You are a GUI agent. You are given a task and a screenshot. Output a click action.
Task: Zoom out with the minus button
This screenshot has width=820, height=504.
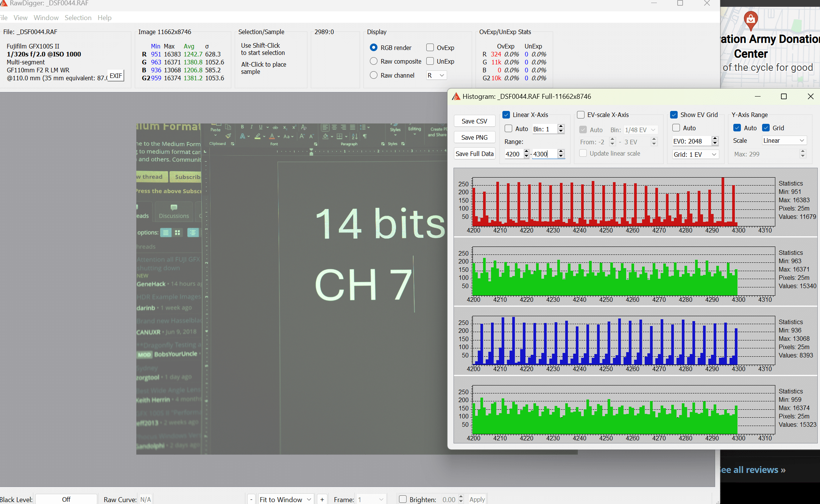251,499
